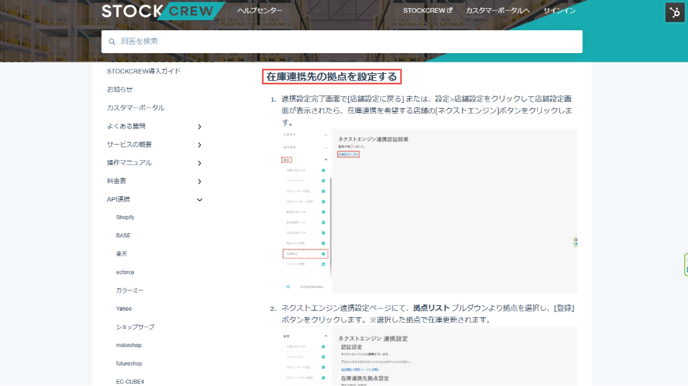
Task: Click the ネクストエンジン連携認証結果 screenshot
Action: (x=430, y=211)
